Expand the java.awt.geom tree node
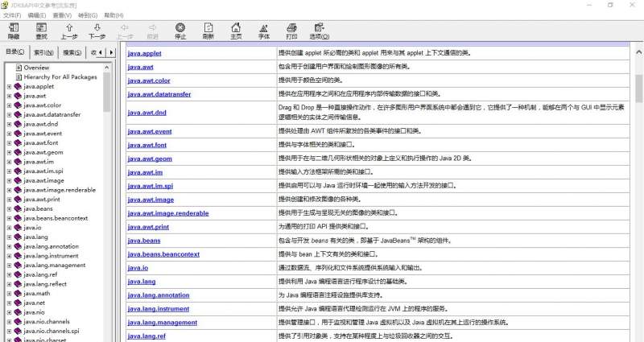The height and width of the screenshot is (342, 644). [x=9, y=152]
